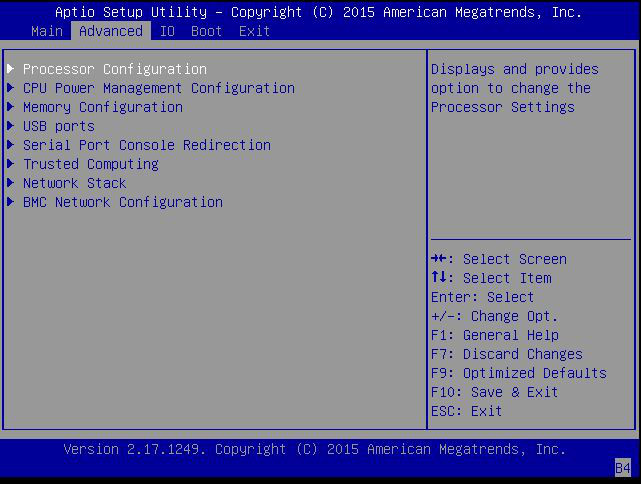Click the arrow beside Processor Configuration
Viewport: 641px width, 484px height.
click(11, 69)
